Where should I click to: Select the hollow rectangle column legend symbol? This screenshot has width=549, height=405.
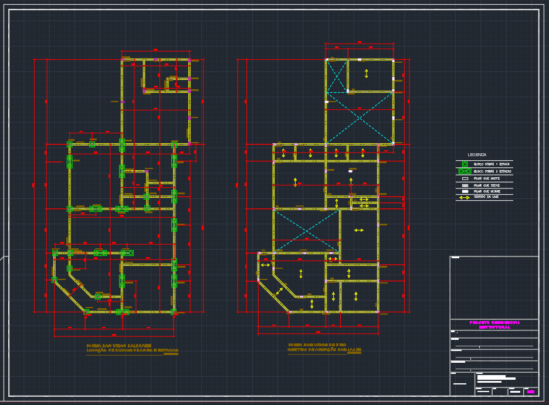[x=465, y=179]
